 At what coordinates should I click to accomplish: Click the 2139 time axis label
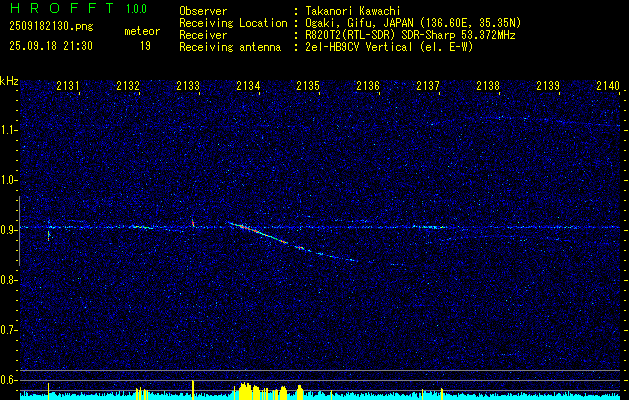click(548, 85)
